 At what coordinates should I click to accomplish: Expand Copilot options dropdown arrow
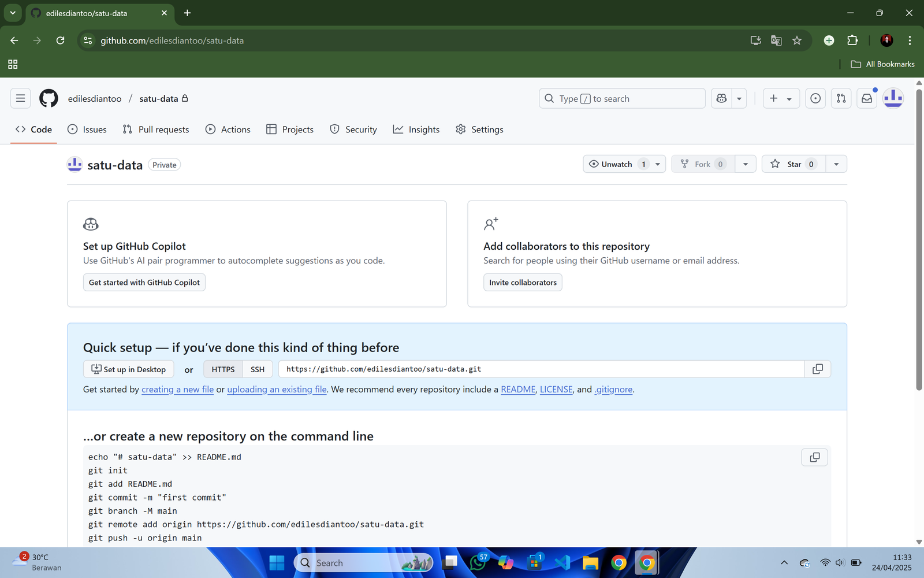[x=739, y=98]
